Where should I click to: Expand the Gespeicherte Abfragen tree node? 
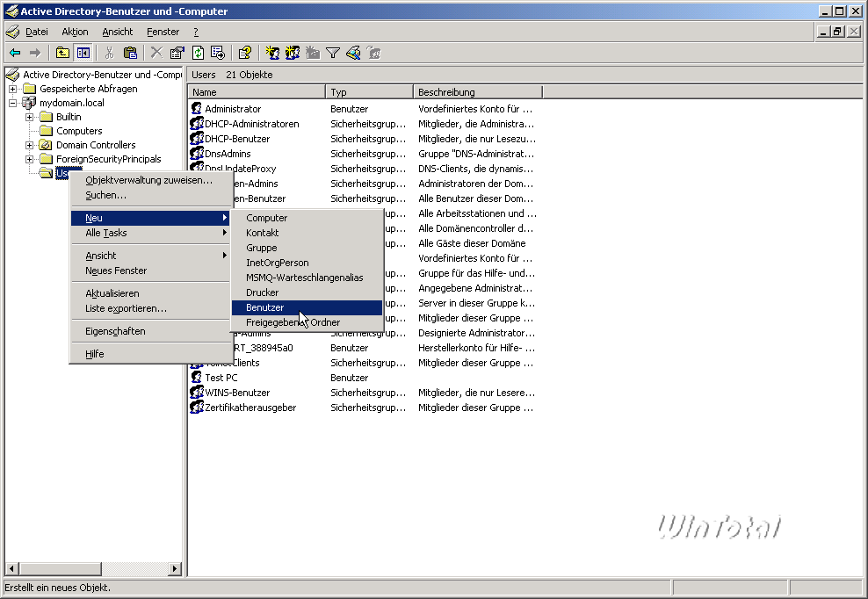13,89
